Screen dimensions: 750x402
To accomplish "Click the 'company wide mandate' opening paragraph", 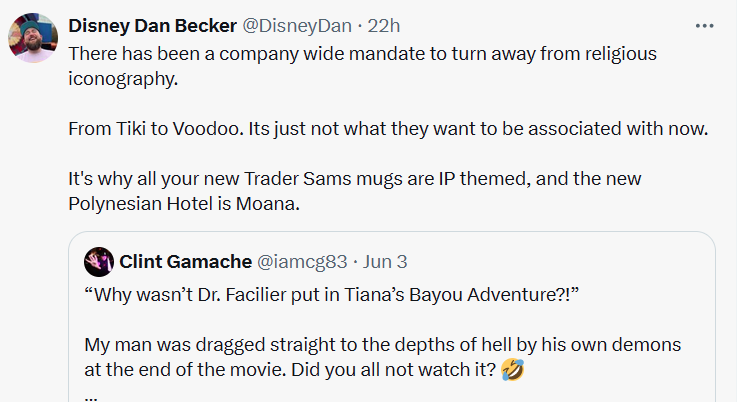I will coord(363,66).
